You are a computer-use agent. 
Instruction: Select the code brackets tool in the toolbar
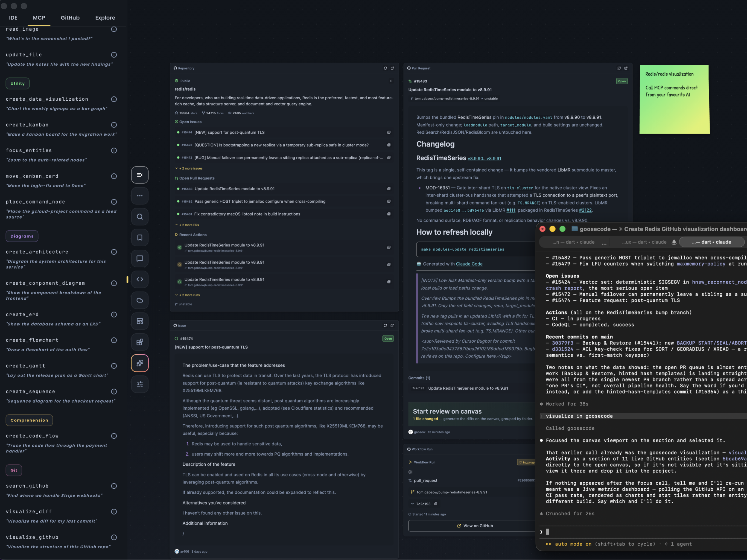(x=139, y=279)
